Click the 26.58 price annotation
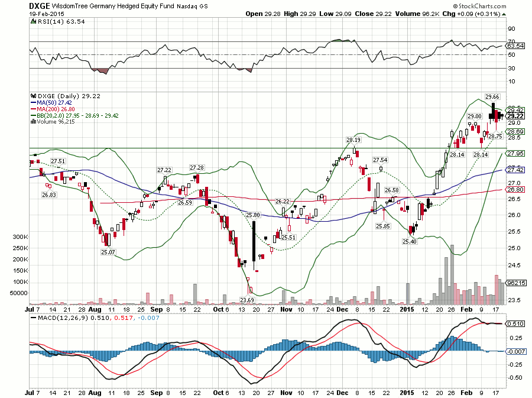Image resolution: width=532 pixels, height=398 pixels. pyautogui.click(x=392, y=190)
